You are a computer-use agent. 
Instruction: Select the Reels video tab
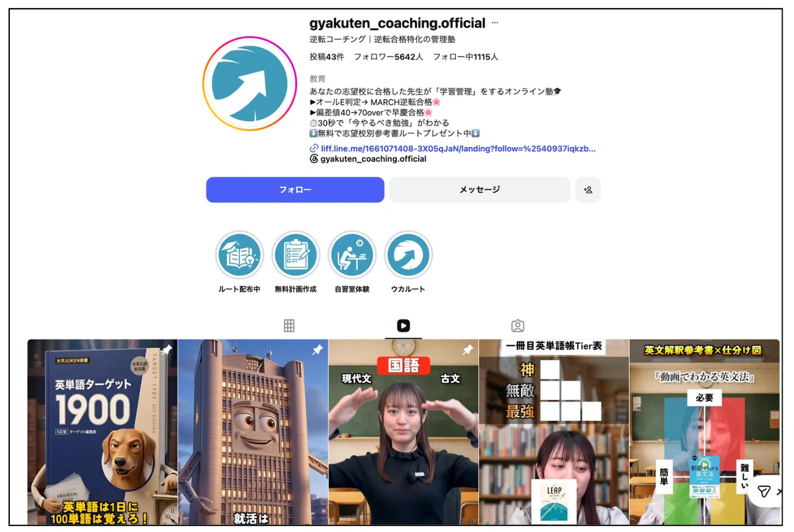404,326
